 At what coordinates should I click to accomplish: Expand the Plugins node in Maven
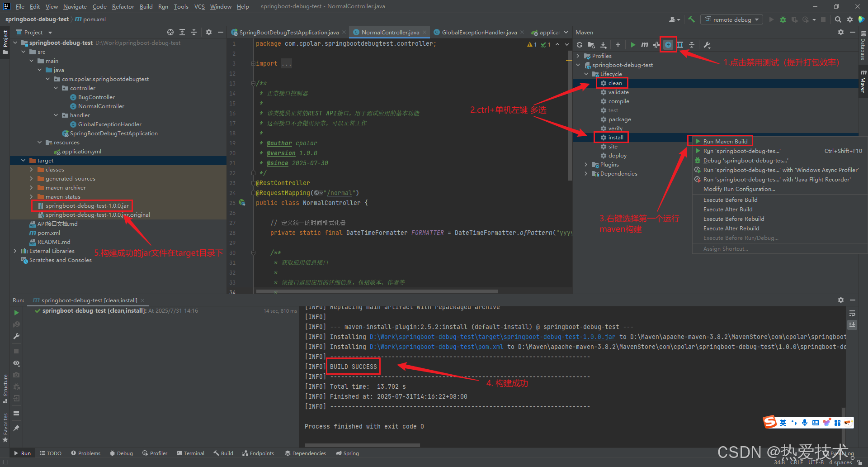pos(586,165)
